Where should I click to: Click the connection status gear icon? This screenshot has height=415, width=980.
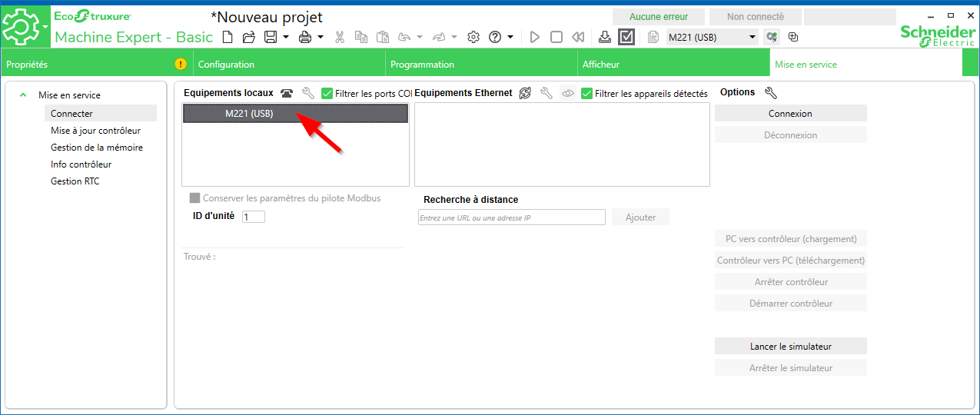coord(772,37)
